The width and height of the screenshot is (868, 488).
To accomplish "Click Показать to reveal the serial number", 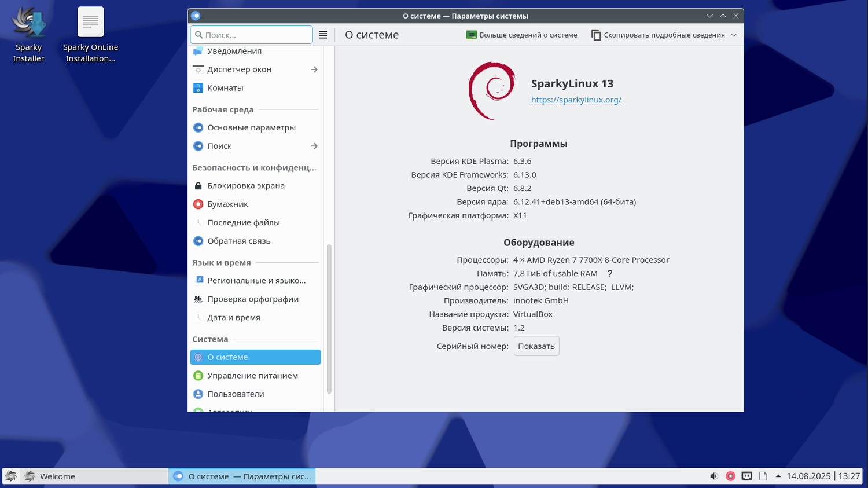I will pyautogui.click(x=536, y=346).
